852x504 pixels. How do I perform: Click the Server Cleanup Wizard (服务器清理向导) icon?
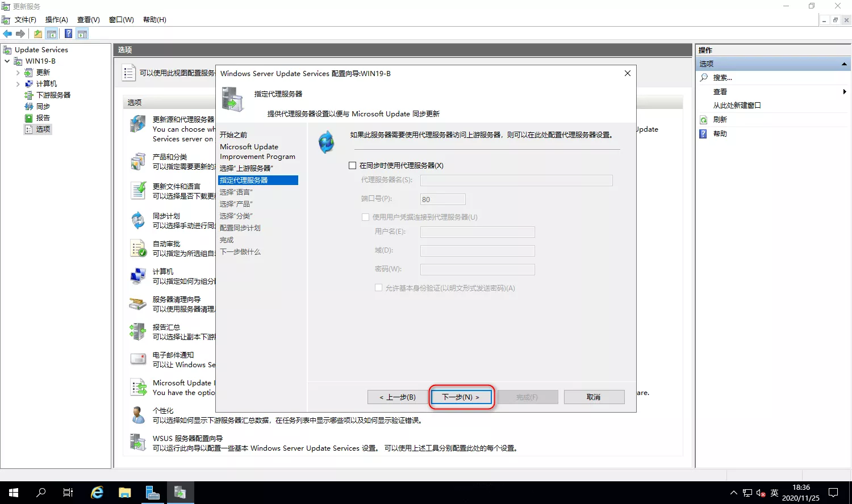138,304
